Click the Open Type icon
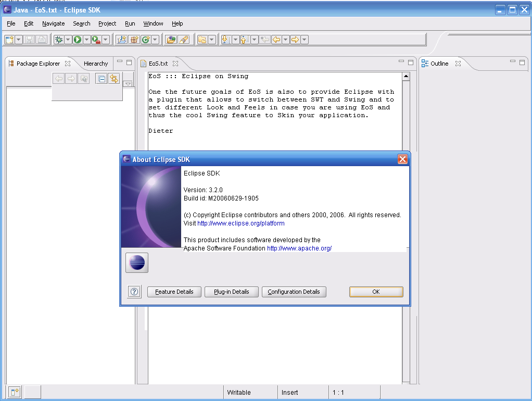The width and height of the screenshot is (532, 401). [171, 40]
